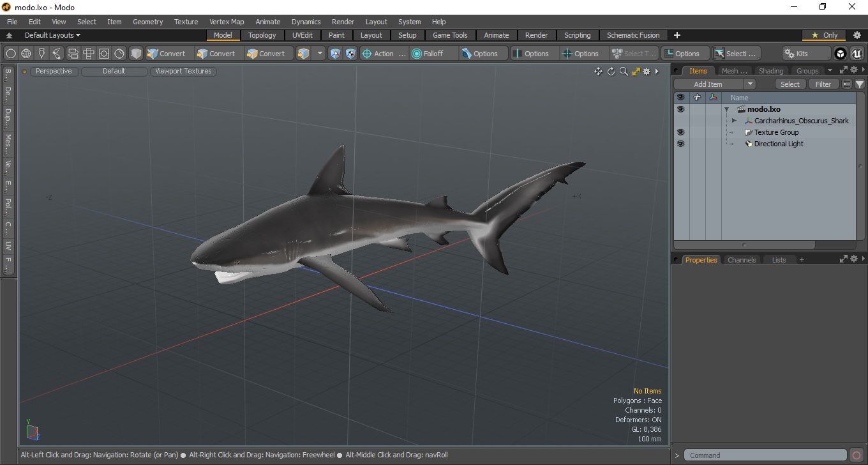The image size is (868, 465).
Task: Click the Select button in Items panel
Action: pyautogui.click(x=790, y=84)
